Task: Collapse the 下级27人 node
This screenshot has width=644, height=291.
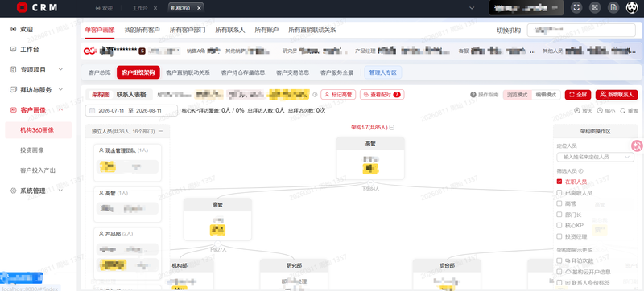Action: 217,244
